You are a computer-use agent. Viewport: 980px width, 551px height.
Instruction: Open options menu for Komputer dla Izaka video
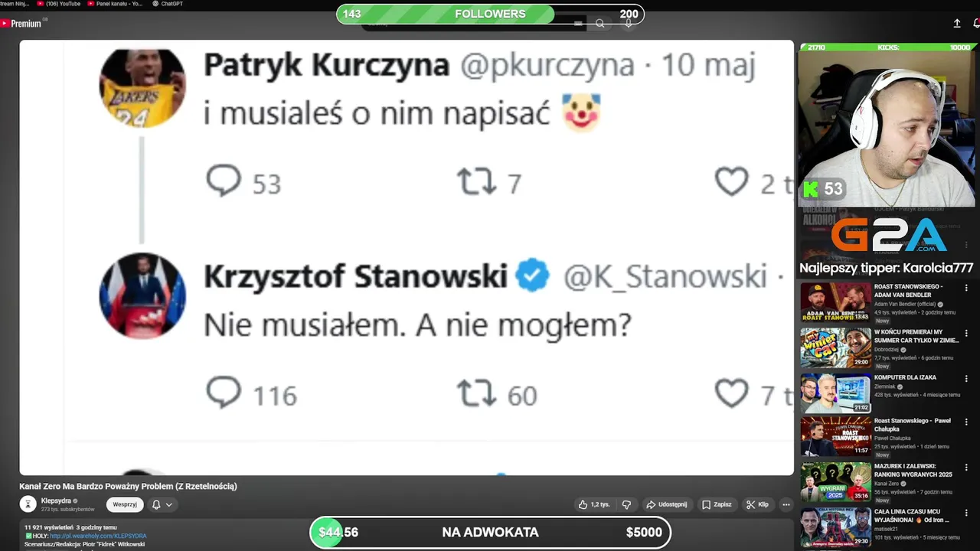click(x=966, y=378)
